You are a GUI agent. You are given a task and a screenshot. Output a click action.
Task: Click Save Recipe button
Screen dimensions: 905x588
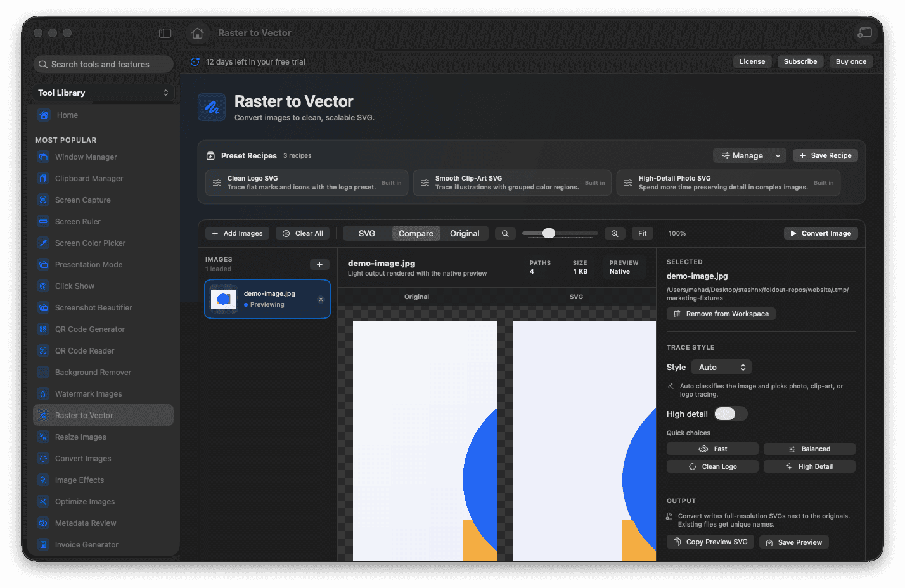825,156
